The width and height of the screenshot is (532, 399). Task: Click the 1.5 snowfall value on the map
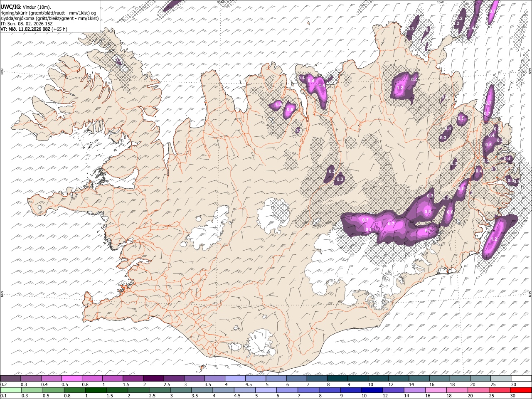[321, 86]
